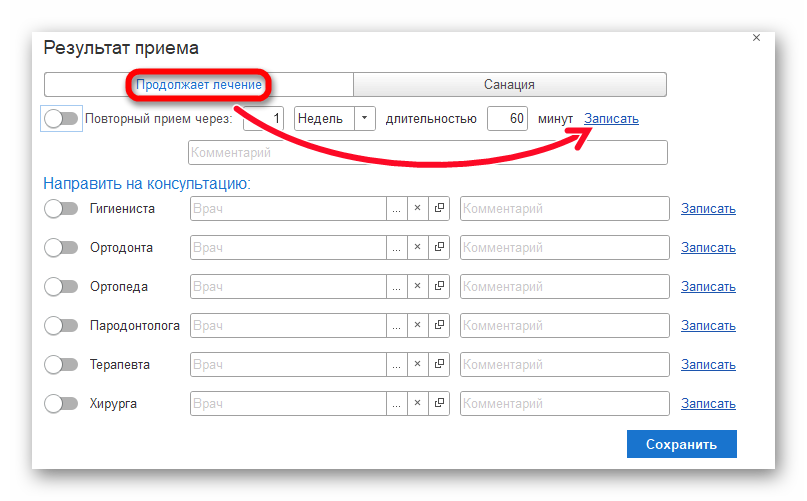Click Записать link in Ортопеда row

[708, 287]
